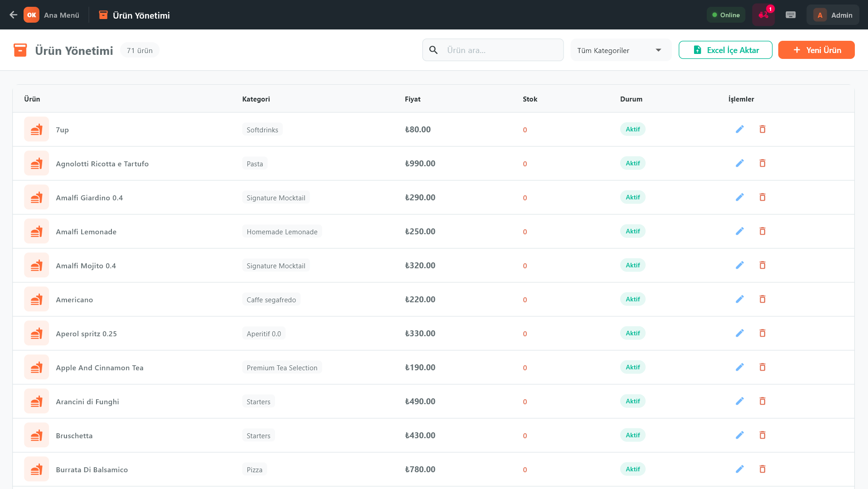Edit the Bruschetta product
This screenshot has height=489, width=868.
tap(739, 436)
